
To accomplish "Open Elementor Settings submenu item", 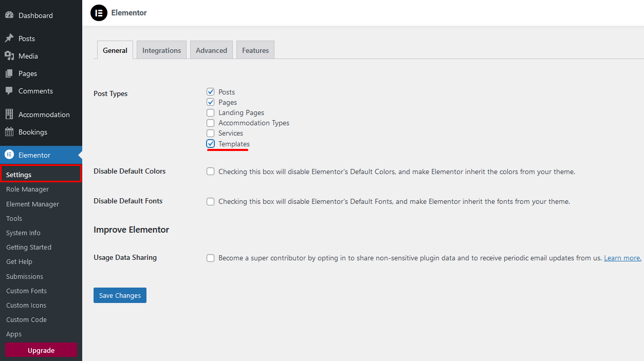I will (x=41, y=175).
